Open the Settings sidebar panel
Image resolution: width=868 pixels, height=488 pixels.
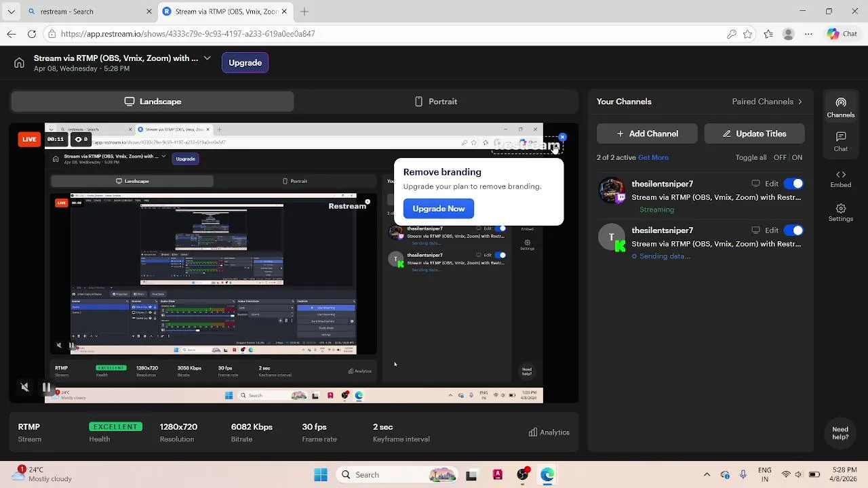point(841,213)
